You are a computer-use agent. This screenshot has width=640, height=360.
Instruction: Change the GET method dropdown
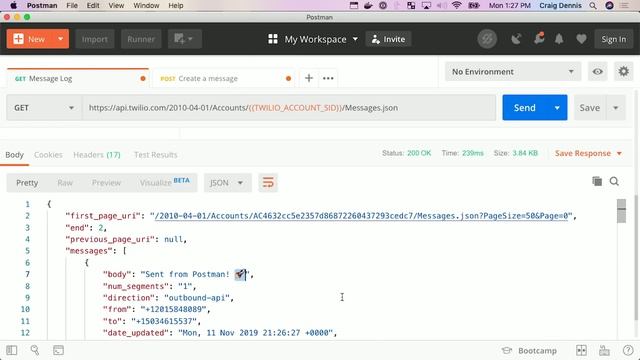44,108
